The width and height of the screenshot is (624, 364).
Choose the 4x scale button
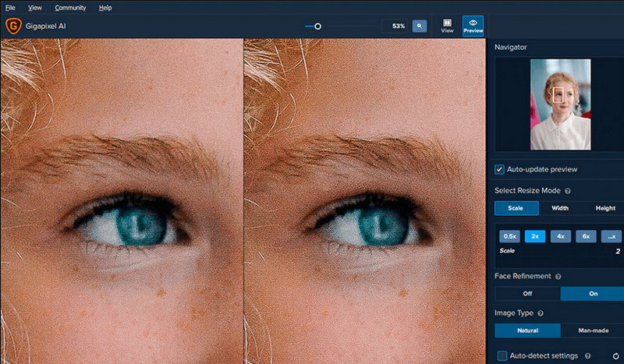pyautogui.click(x=560, y=236)
